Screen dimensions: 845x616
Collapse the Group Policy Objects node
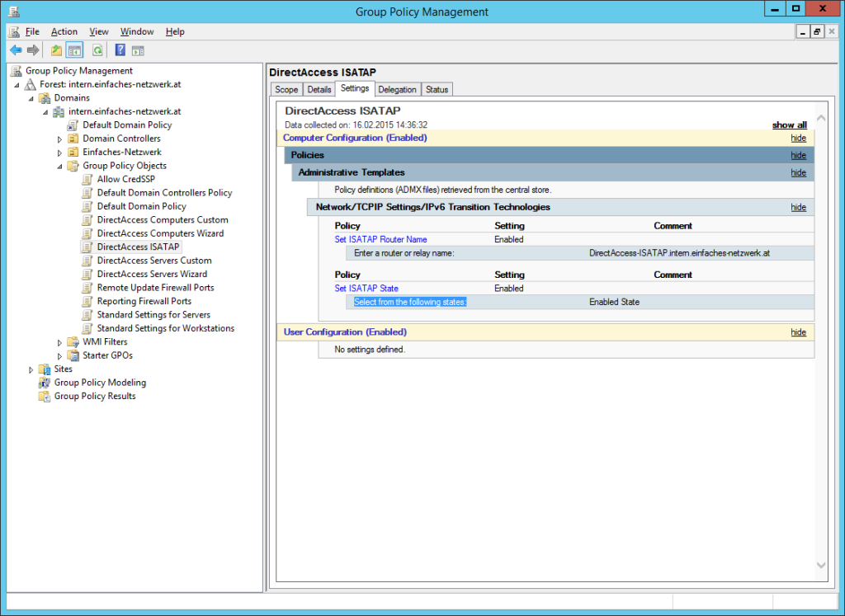pos(59,165)
